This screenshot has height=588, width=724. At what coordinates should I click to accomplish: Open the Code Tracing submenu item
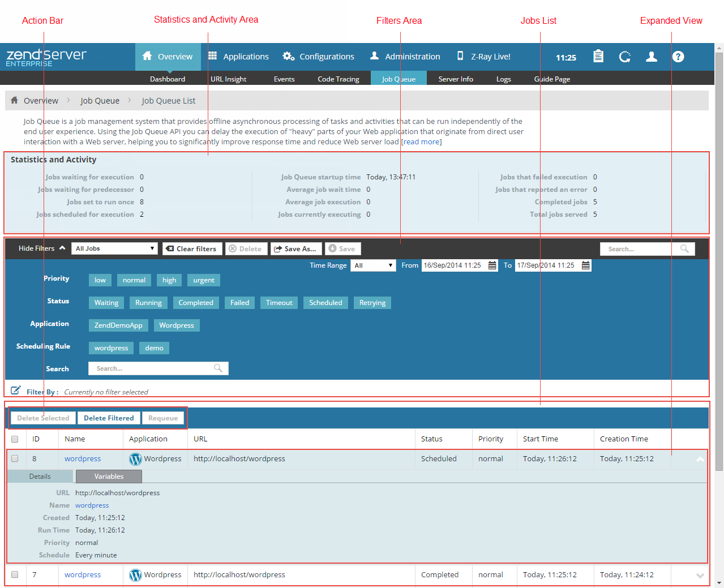(x=338, y=79)
